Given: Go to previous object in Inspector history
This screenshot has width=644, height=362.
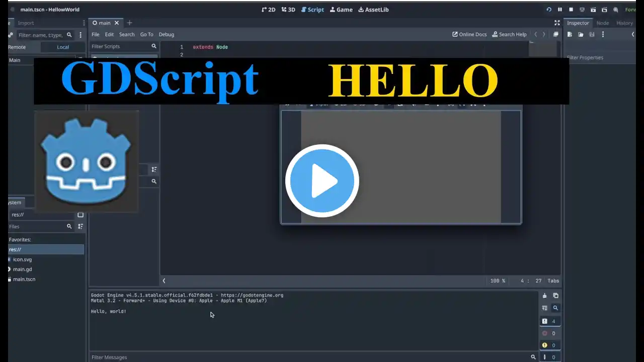Looking at the screenshot, I should coord(633,34).
